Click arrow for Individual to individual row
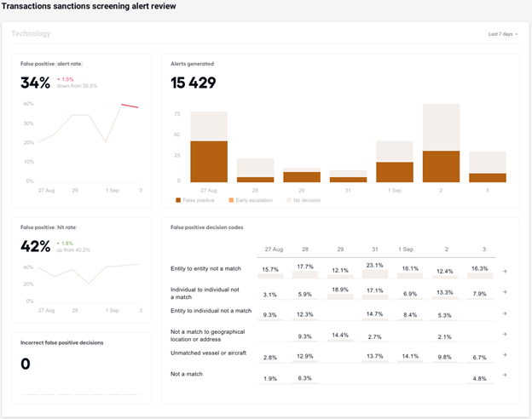 [x=505, y=292]
